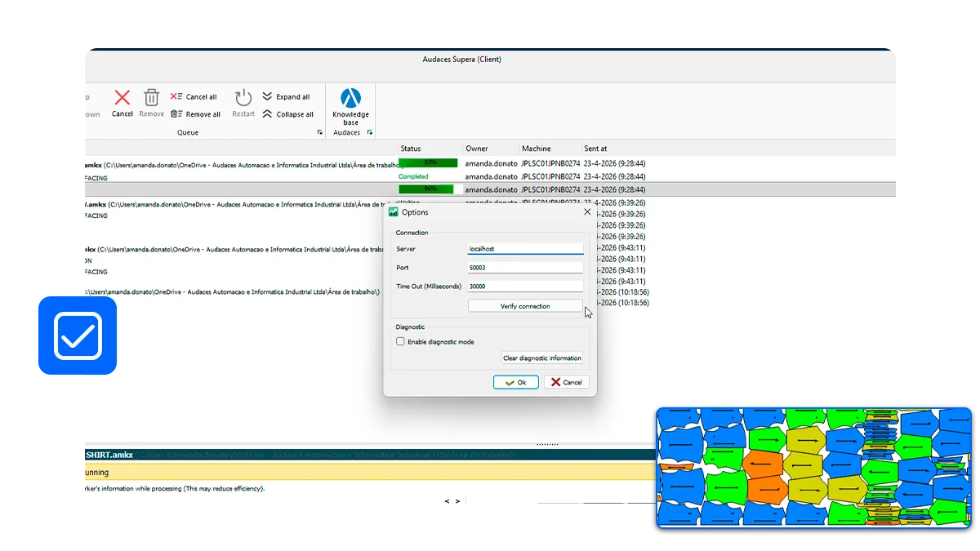Select the SHIRT.amkx row in the bottom panel
This screenshot has height=551, width=980.
tap(370, 455)
